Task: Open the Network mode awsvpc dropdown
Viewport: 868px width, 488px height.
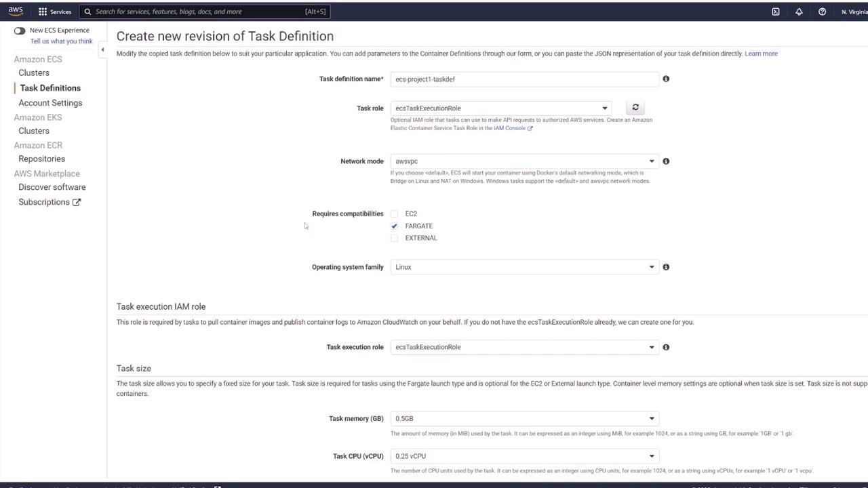Action: tap(524, 161)
